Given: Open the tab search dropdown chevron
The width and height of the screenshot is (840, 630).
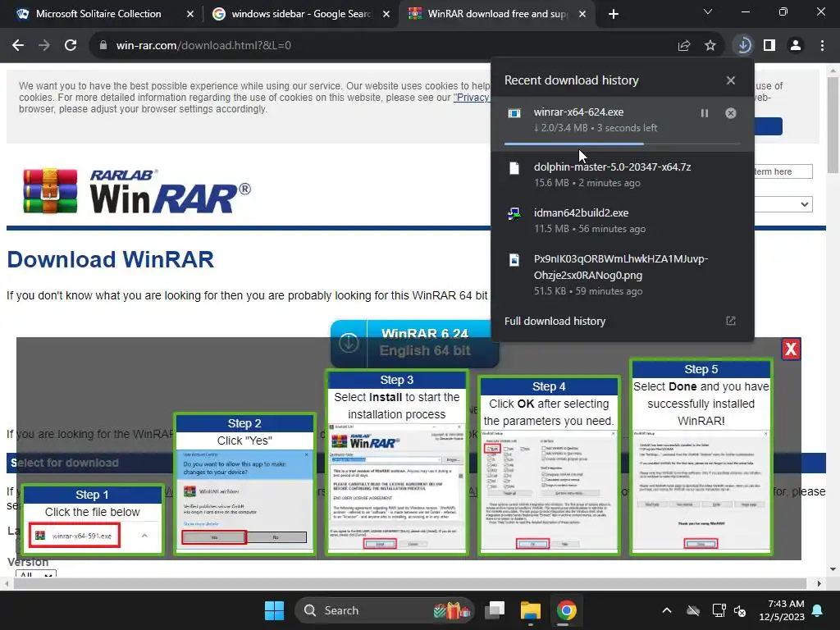Looking at the screenshot, I should (708, 11).
